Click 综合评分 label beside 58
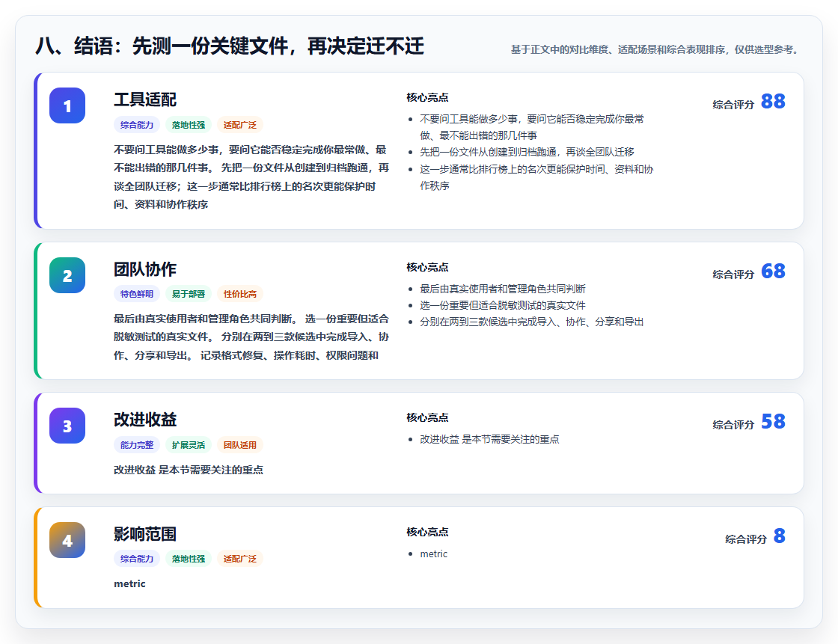The width and height of the screenshot is (838, 644). (x=733, y=424)
